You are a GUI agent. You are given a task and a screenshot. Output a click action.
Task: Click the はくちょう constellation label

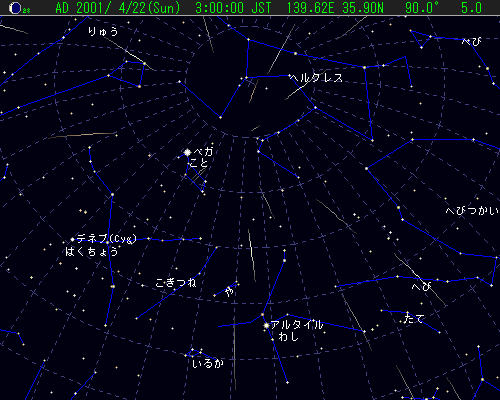[x=92, y=251]
